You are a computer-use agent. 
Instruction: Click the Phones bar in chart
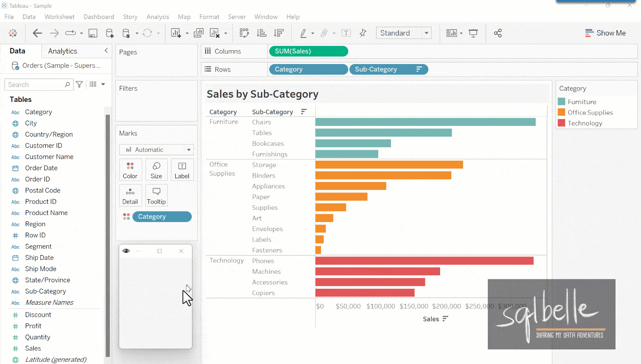coord(424,261)
